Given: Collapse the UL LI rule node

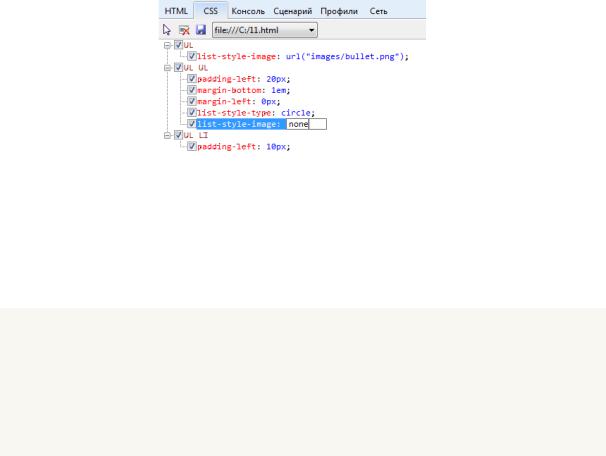Looking at the screenshot, I should (167, 135).
